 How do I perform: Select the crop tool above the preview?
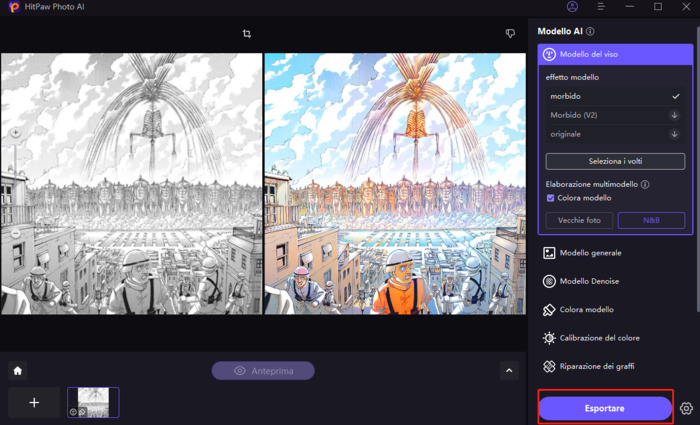247,33
